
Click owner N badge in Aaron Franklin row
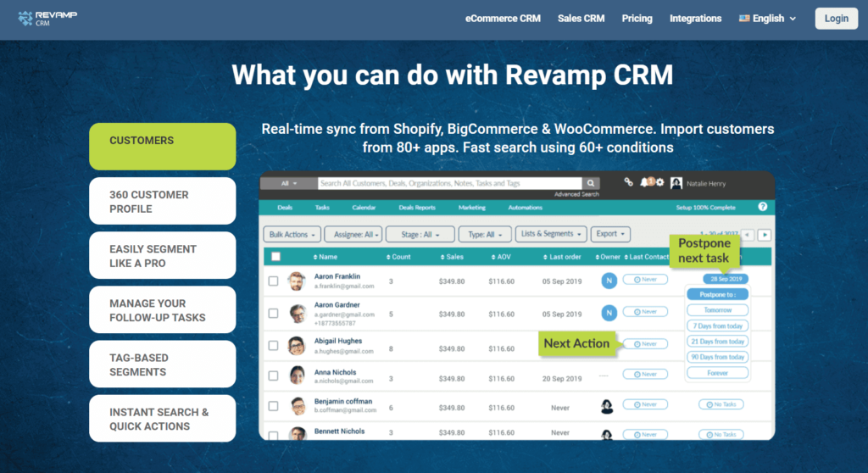point(609,281)
